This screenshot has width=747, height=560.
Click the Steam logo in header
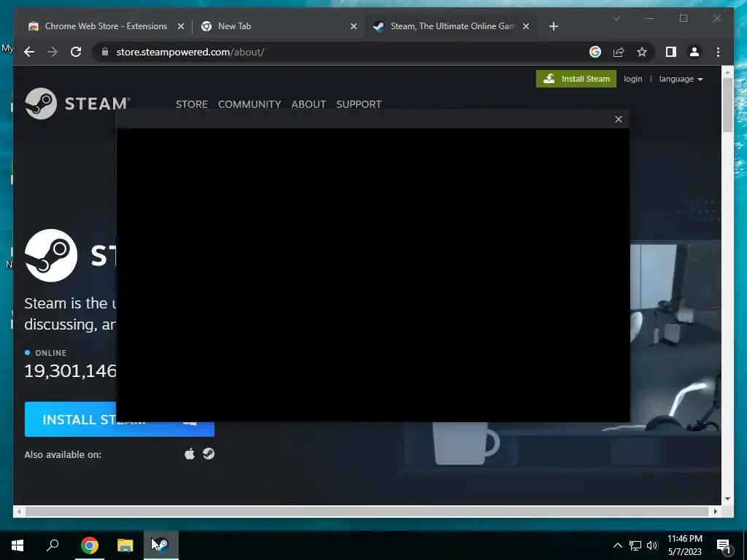click(77, 104)
